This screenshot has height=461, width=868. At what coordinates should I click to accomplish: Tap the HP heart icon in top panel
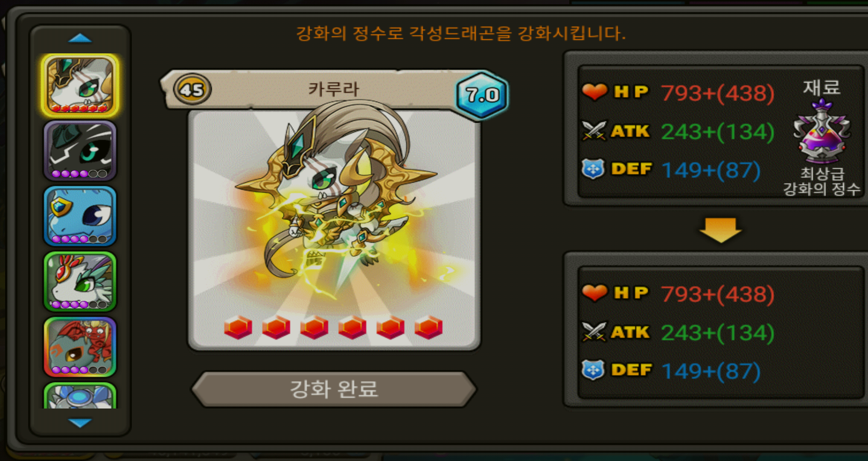pyautogui.click(x=594, y=91)
